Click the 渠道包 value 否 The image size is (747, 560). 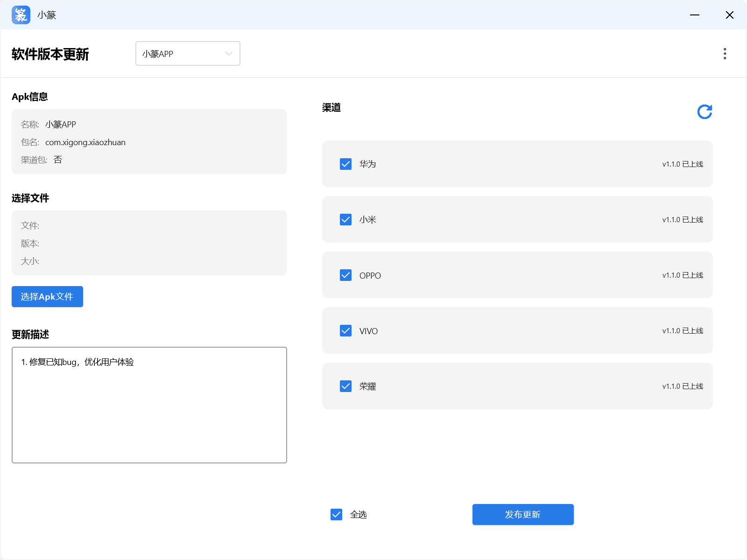tap(58, 160)
